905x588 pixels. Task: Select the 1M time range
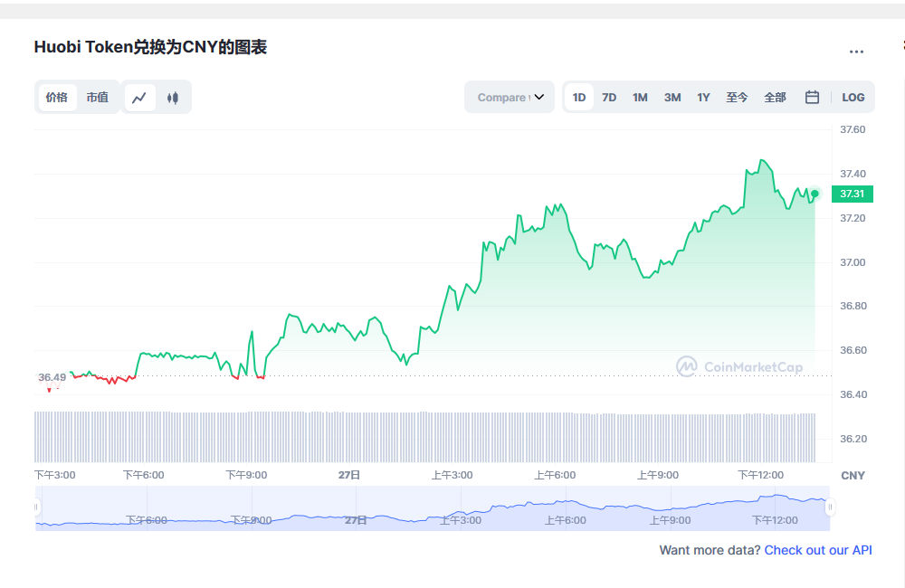[x=640, y=98]
